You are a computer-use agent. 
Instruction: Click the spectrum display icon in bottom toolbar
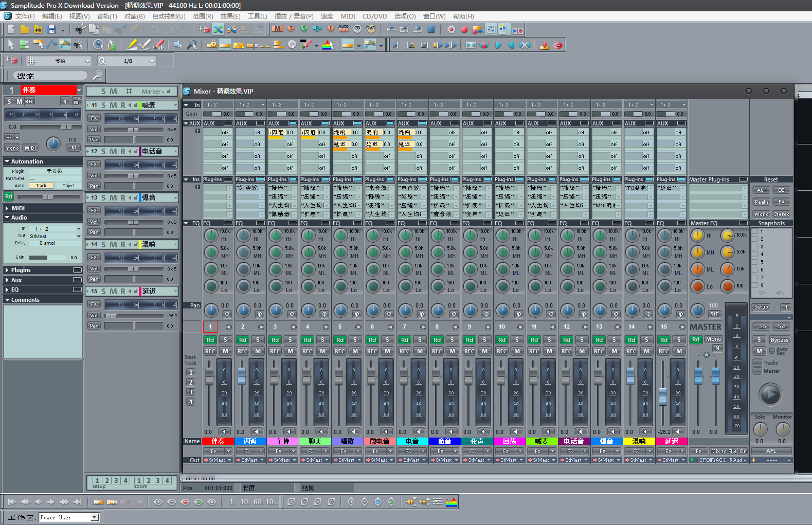[x=452, y=502]
